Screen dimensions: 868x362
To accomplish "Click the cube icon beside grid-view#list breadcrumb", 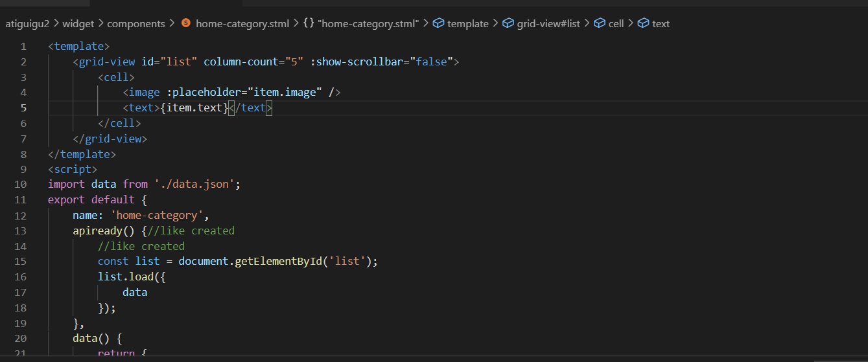I will [508, 23].
